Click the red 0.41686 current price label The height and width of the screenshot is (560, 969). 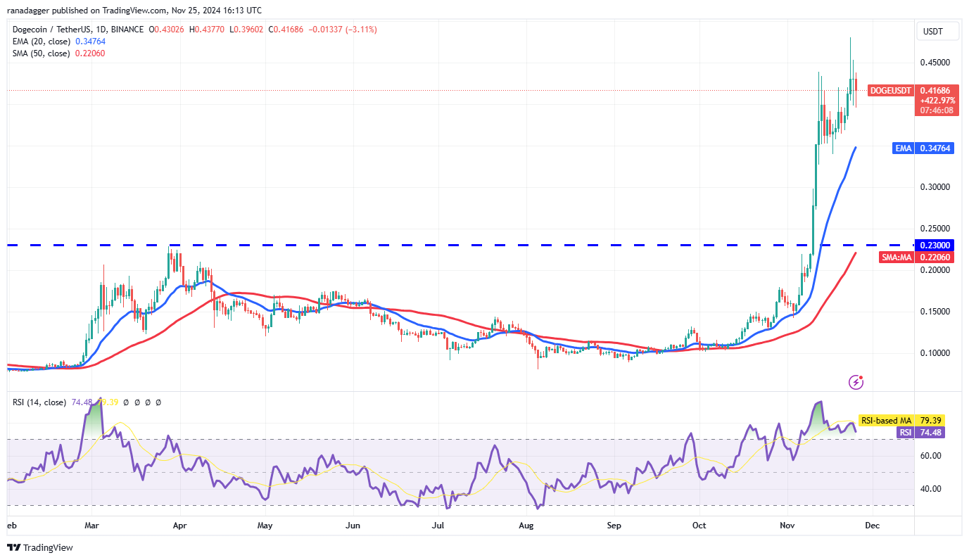(x=936, y=90)
